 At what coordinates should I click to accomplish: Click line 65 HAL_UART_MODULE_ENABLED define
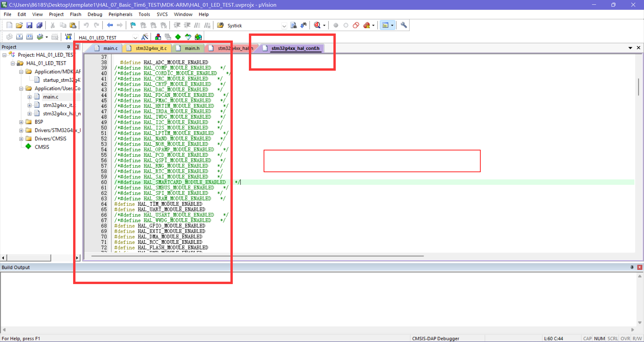(160, 209)
